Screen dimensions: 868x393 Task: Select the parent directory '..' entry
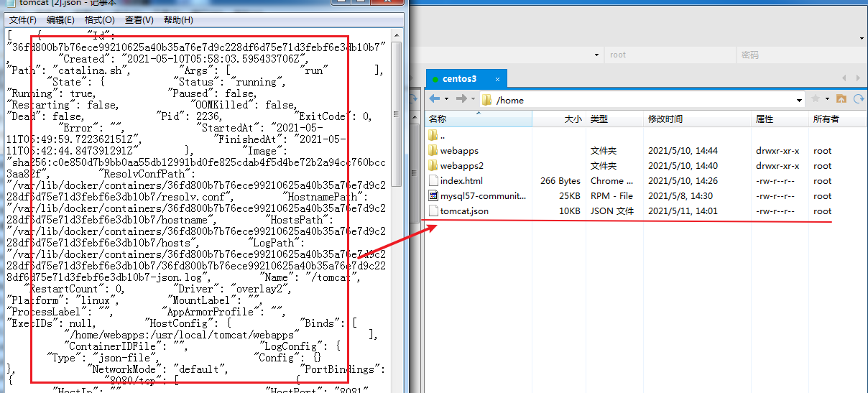[x=442, y=135]
